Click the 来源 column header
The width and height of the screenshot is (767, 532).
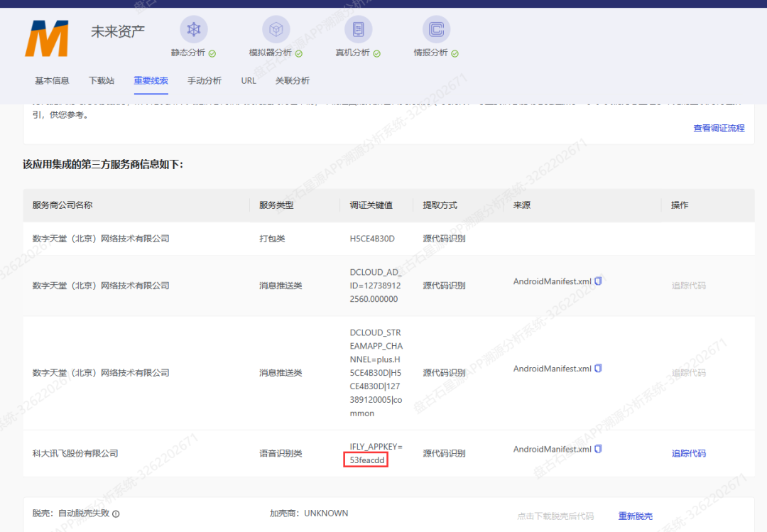tap(521, 205)
